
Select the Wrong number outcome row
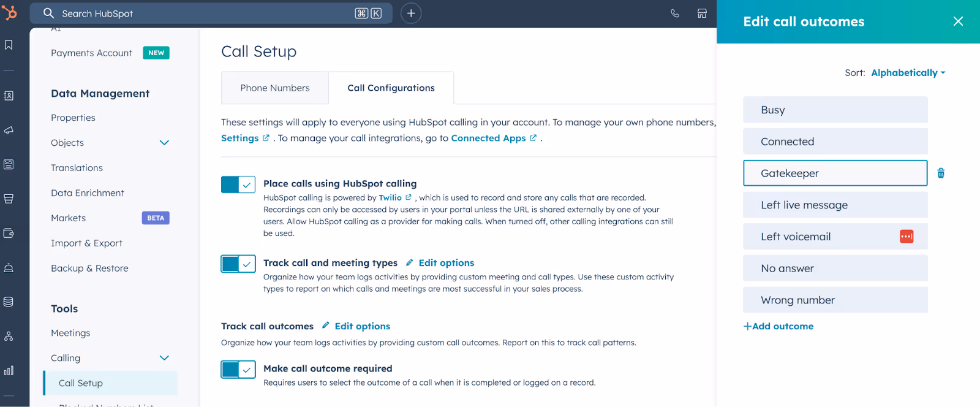pyautogui.click(x=835, y=300)
